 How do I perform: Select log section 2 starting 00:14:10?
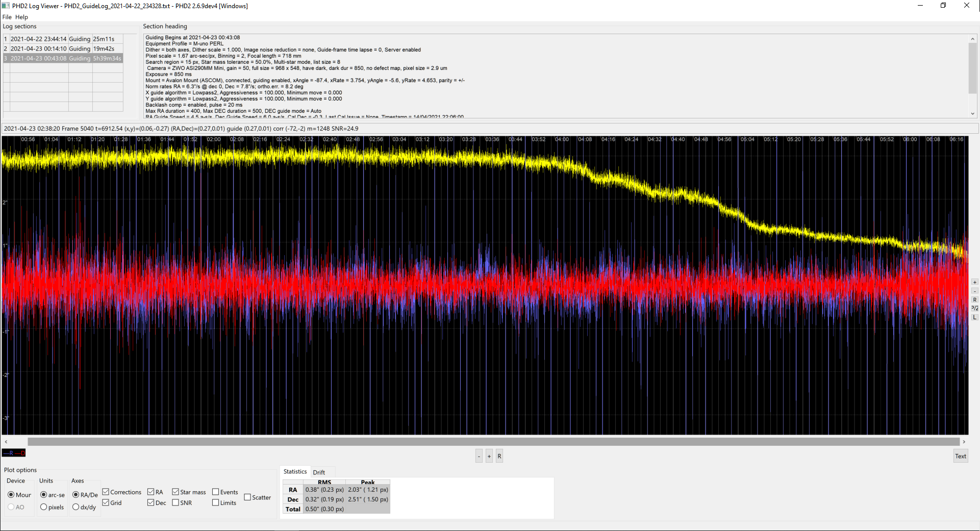point(63,48)
